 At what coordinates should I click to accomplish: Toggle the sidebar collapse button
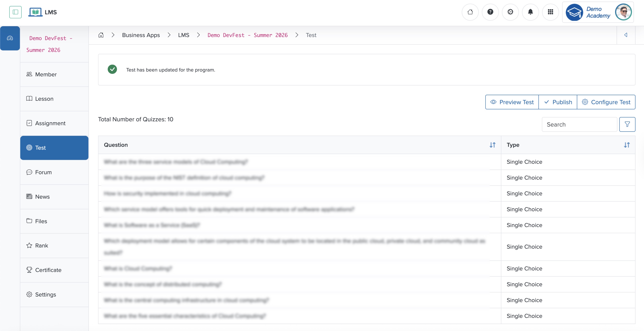pyautogui.click(x=15, y=12)
